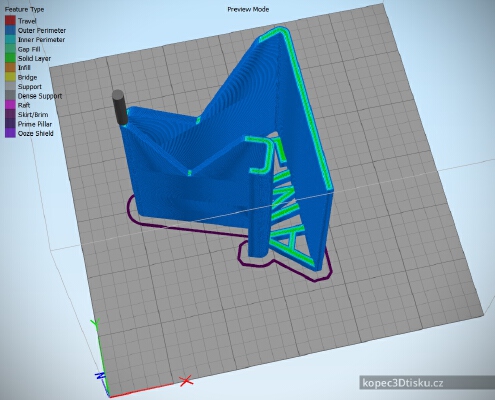Image resolution: width=495 pixels, height=400 pixels.
Task: Click the Prime Pillar swatch
Action: coord(10,124)
